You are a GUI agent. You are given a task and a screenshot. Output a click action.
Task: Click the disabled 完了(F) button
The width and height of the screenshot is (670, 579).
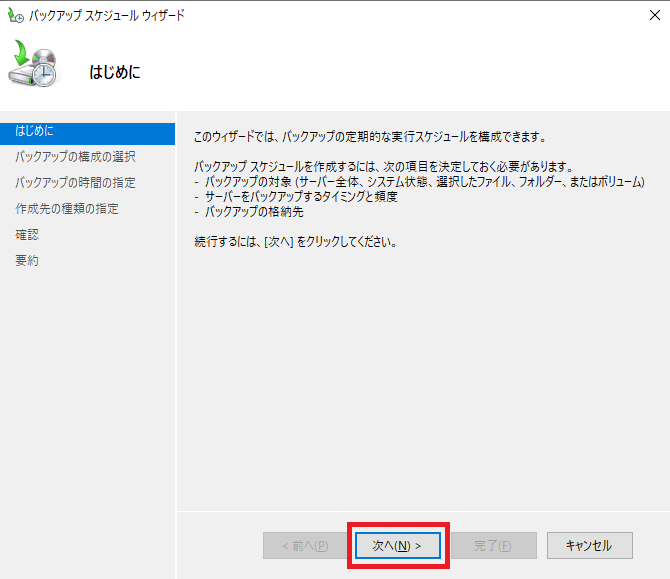click(x=493, y=545)
